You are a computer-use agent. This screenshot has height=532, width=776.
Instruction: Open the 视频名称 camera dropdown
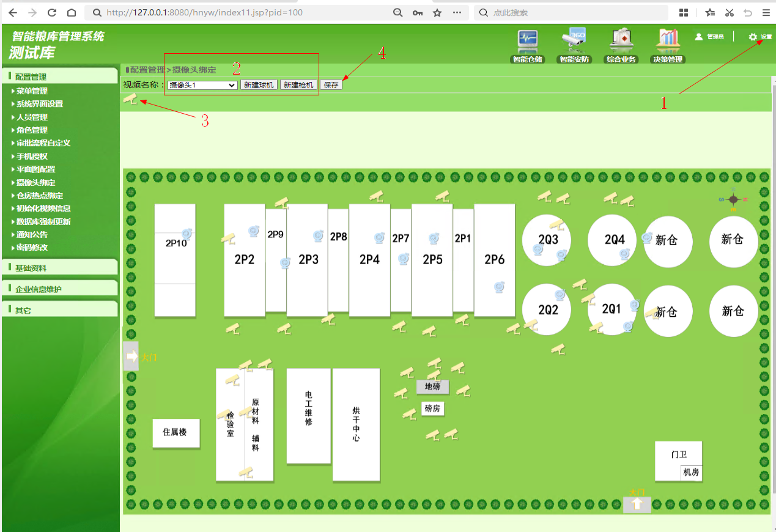pos(203,85)
